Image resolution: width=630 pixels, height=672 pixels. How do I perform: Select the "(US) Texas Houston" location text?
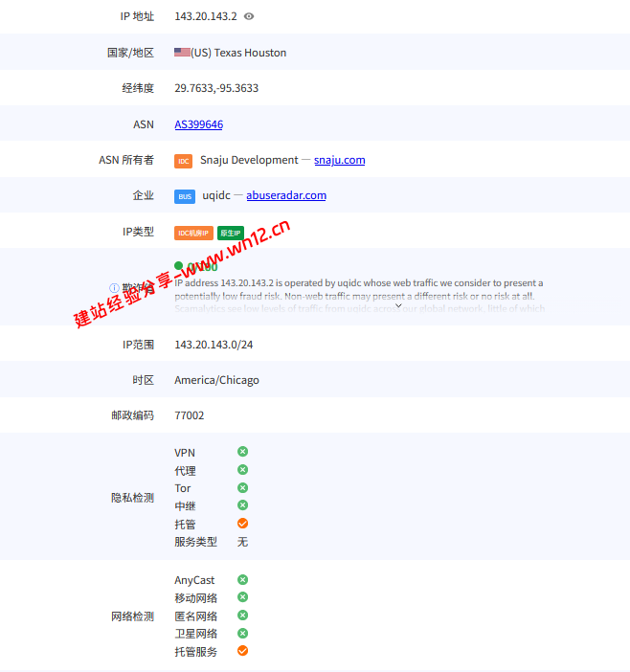[x=238, y=53]
